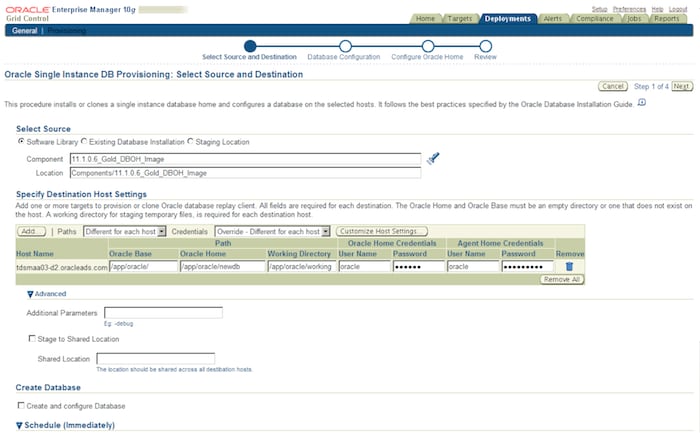This screenshot has width=700, height=433.
Task: Click the installation guide info icon
Action: pyautogui.click(x=641, y=102)
